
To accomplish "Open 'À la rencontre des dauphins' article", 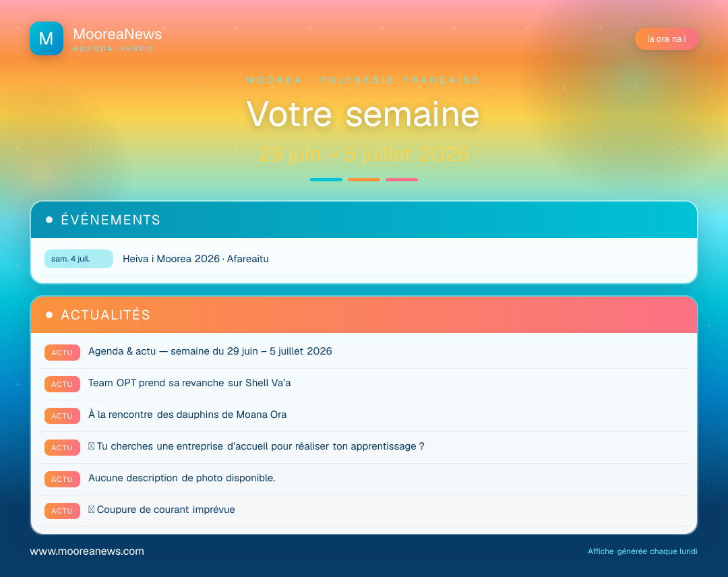I will click(x=187, y=415).
